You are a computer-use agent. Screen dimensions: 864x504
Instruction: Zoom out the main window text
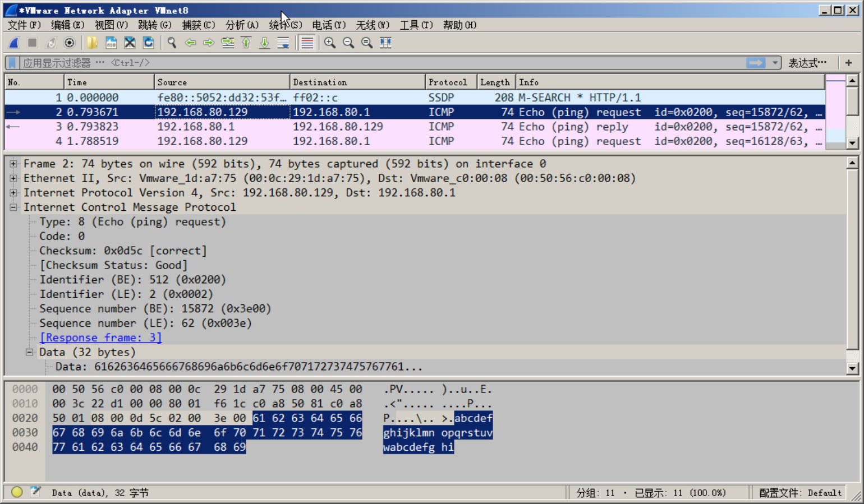(348, 43)
